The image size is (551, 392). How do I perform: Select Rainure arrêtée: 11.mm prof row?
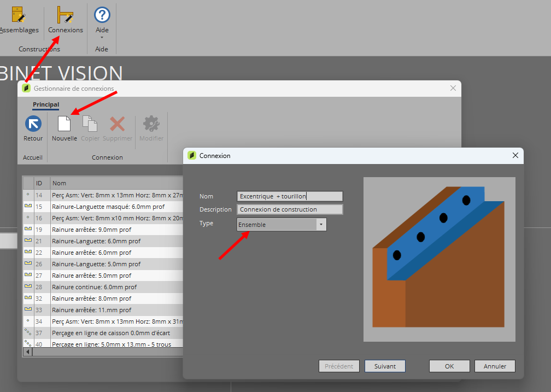point(103,310)
